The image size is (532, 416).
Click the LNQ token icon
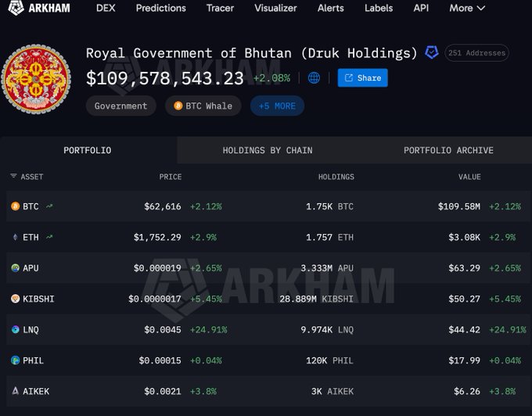click(16, 329)
